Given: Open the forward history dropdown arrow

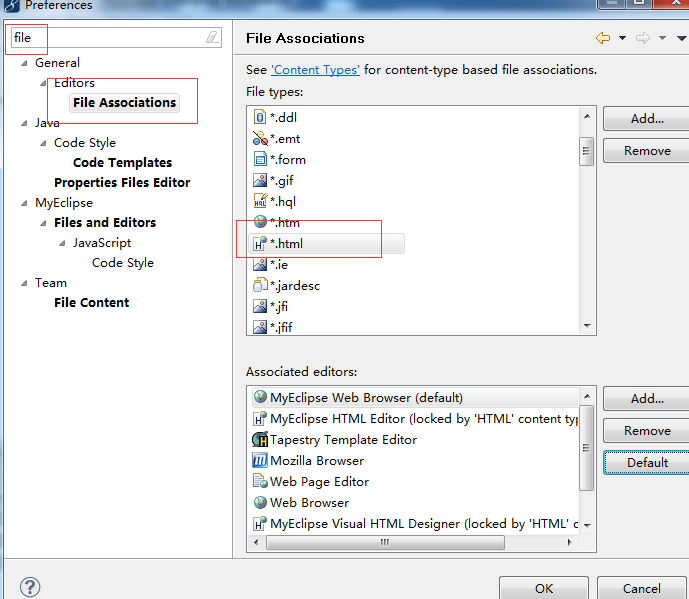Looking at the screenshot, I should click(x=662, y=38).
